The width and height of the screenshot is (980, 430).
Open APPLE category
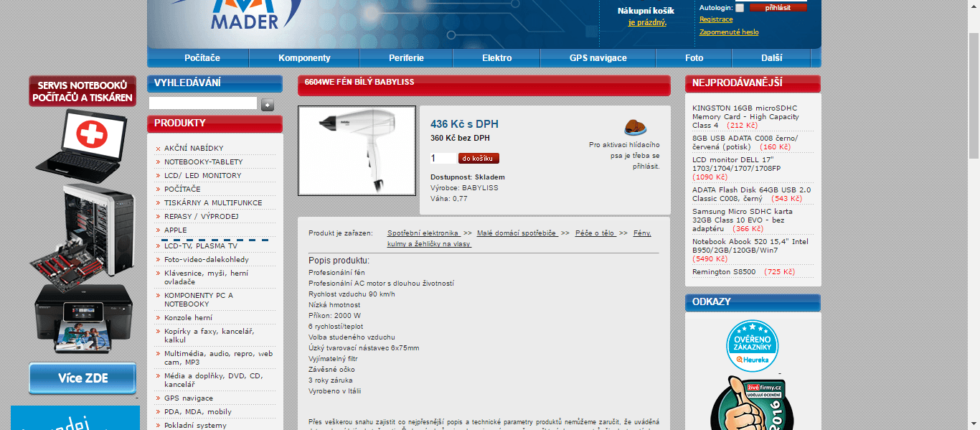point(176,230)
